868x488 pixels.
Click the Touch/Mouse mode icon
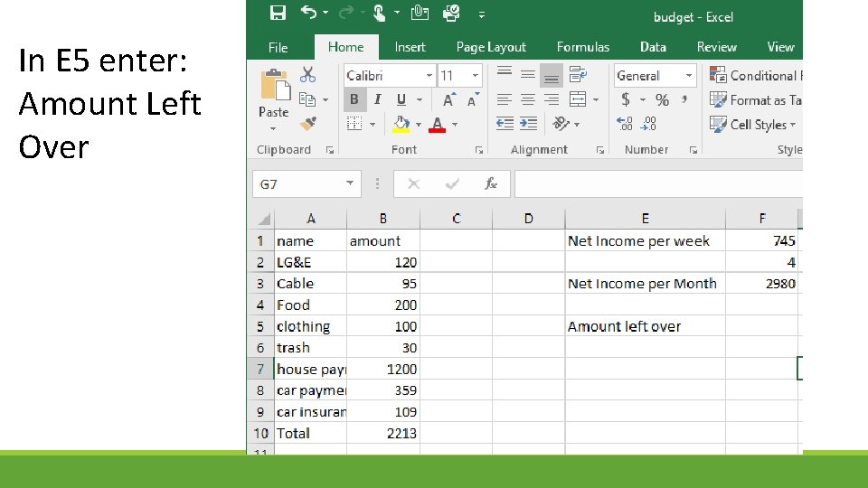379,13
